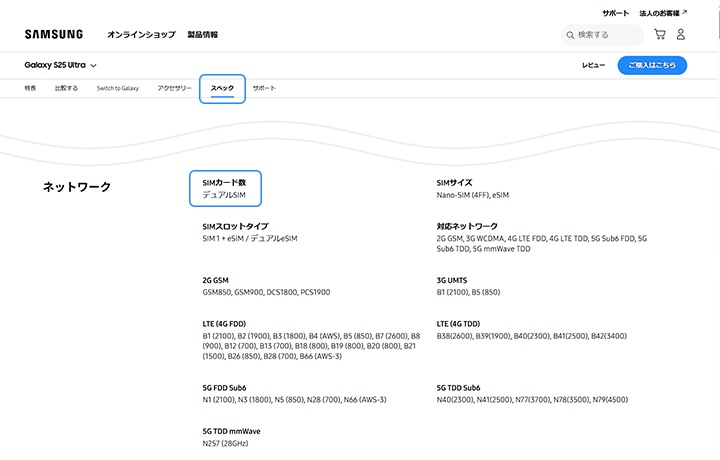
Task: Click the N1 (2100), N3 (1800) bands text
Action: click(294, 400)
